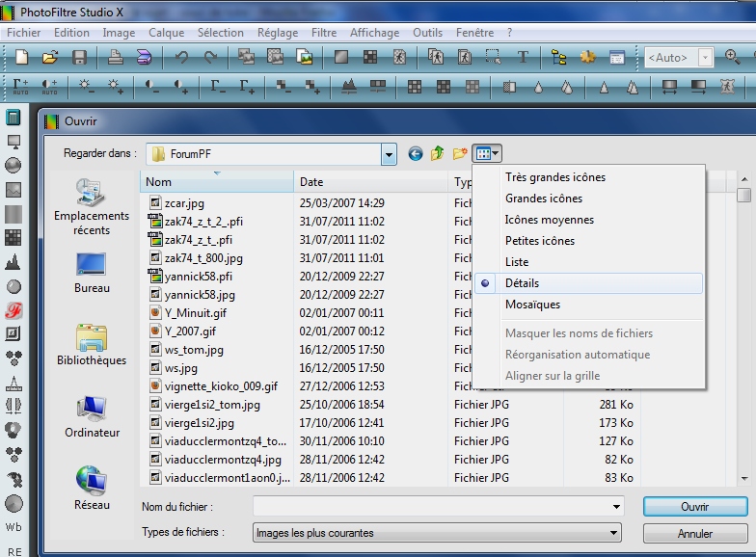The image size is (756, 557).
Task: Select file ws_tom.jpg
Action: pos(194,350)
